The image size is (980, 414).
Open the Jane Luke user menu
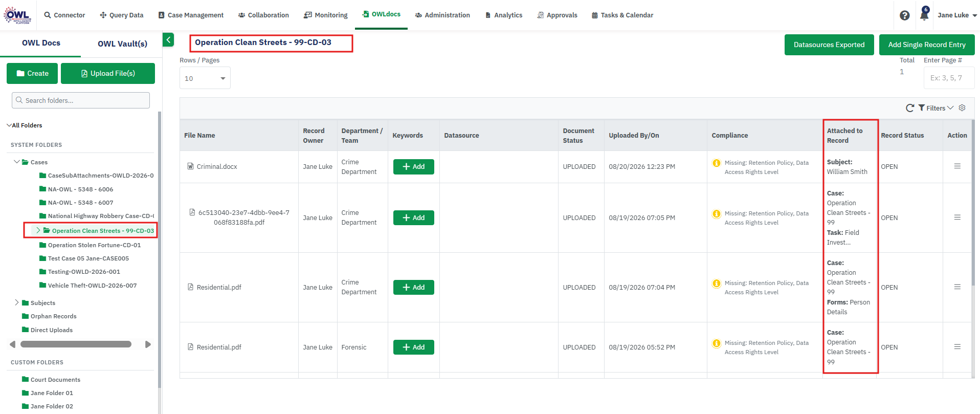pos(957,15)
